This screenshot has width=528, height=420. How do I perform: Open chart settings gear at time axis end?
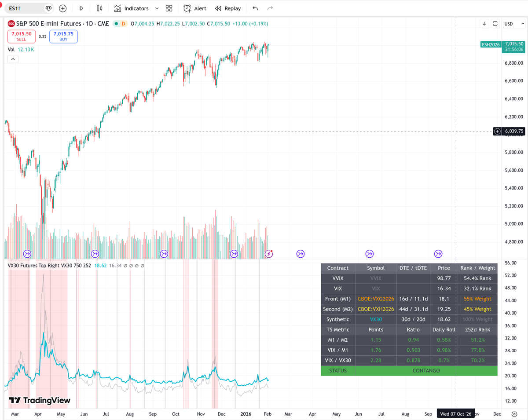coord(514,414)
